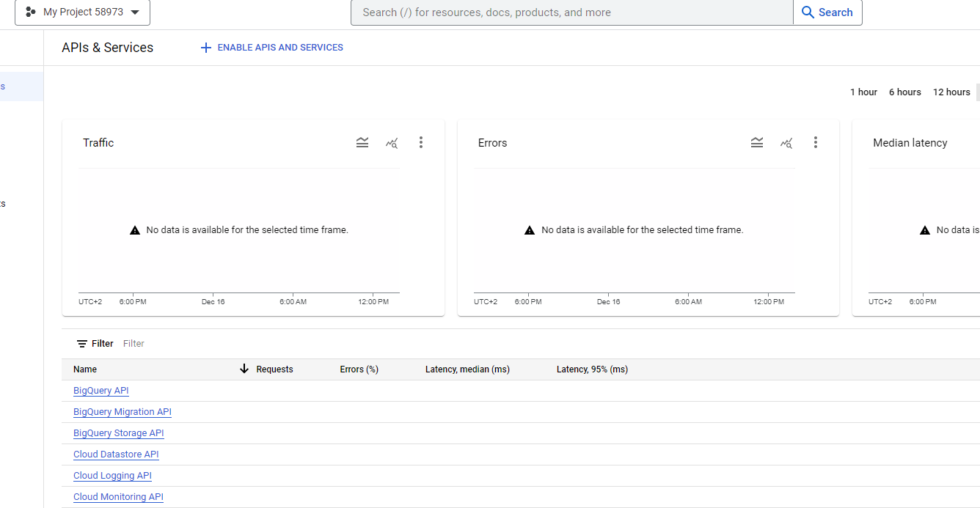
Task: Focus the resources search field
Action: (572, 12)
